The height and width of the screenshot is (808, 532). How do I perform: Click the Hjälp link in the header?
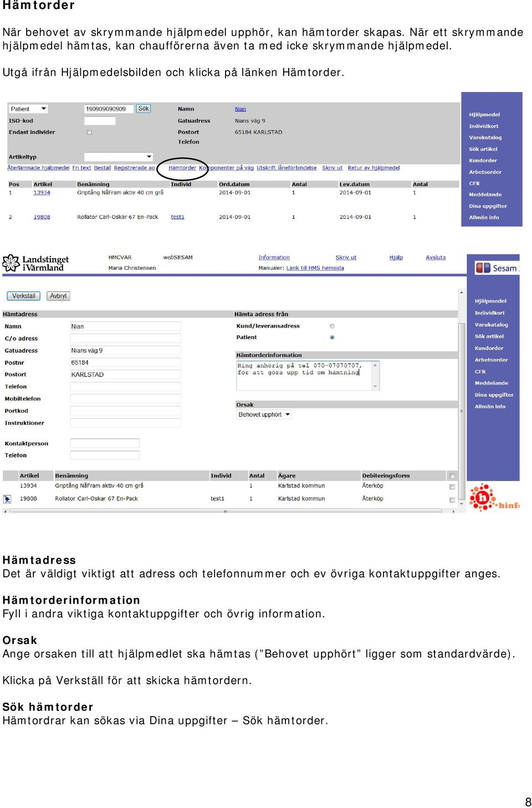pos(396,258)
